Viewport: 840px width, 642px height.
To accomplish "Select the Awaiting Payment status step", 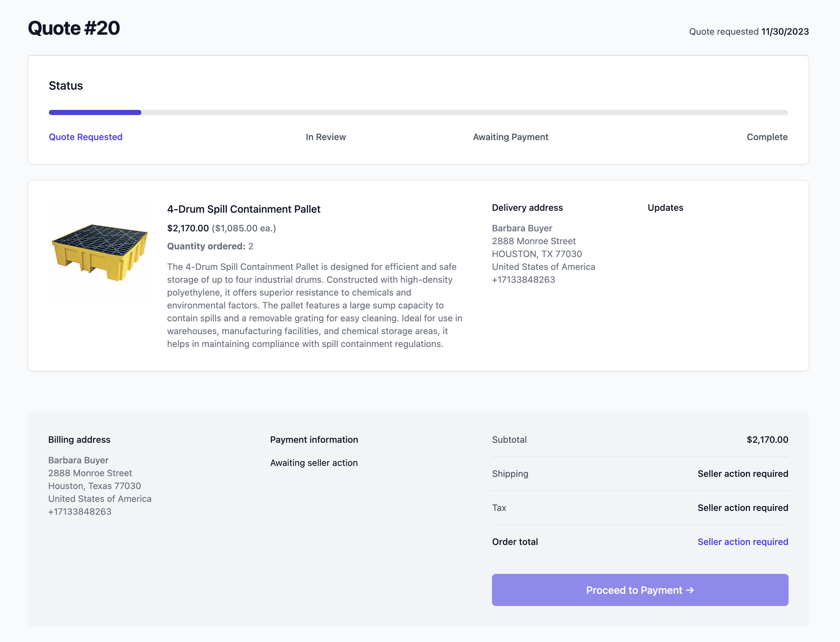I will (x=510, y=137).
